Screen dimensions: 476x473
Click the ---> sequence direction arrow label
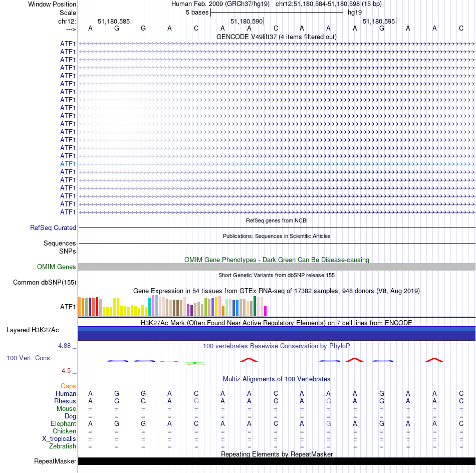click(71, 29)
